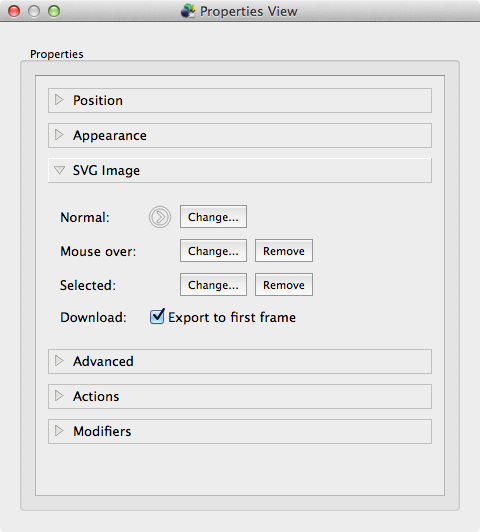The image size is (480, 532).
Task: Zoom the window with green button
Action: (54, 11)
